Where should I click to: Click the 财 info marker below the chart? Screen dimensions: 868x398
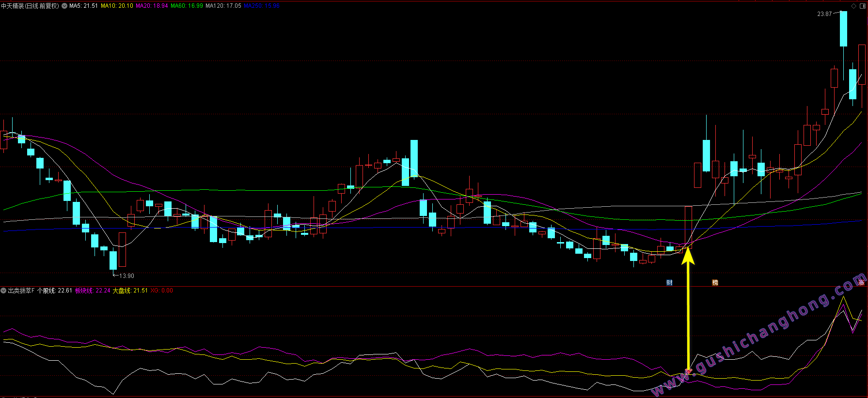click(x=669, y=283)
